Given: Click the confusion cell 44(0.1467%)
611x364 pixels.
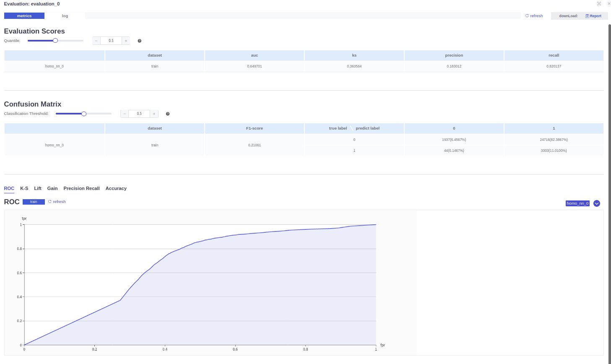Looking at the screenshot, I should coord(454,151).
